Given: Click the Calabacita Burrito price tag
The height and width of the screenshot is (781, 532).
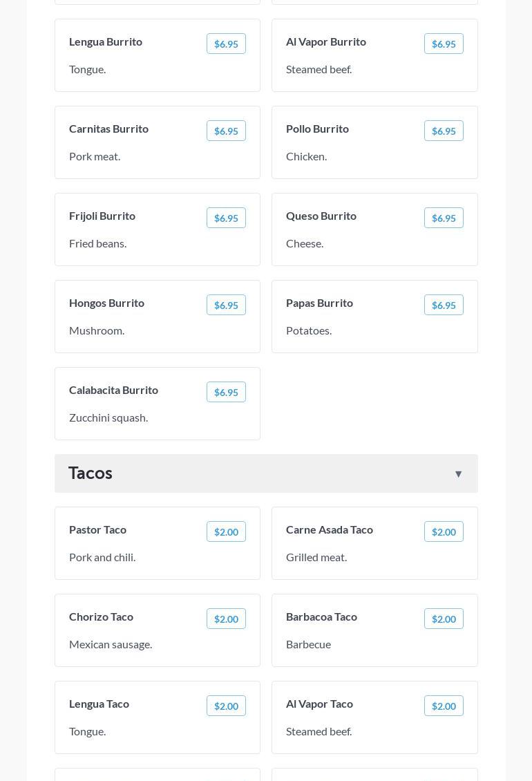Looking at the screenshot, I should [226, 392].
